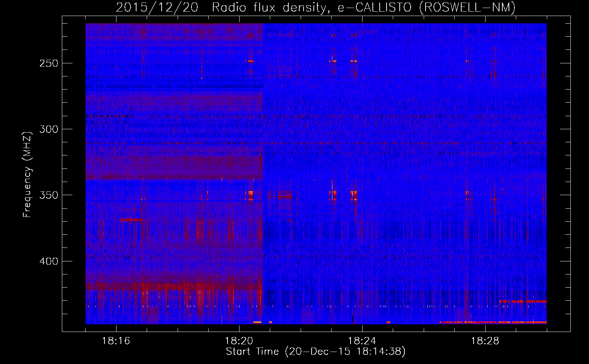Screen dimensions: 589x364
Task: Click the 'Frequency (MHZ)' y-axis label
Action: coord(27,175)
